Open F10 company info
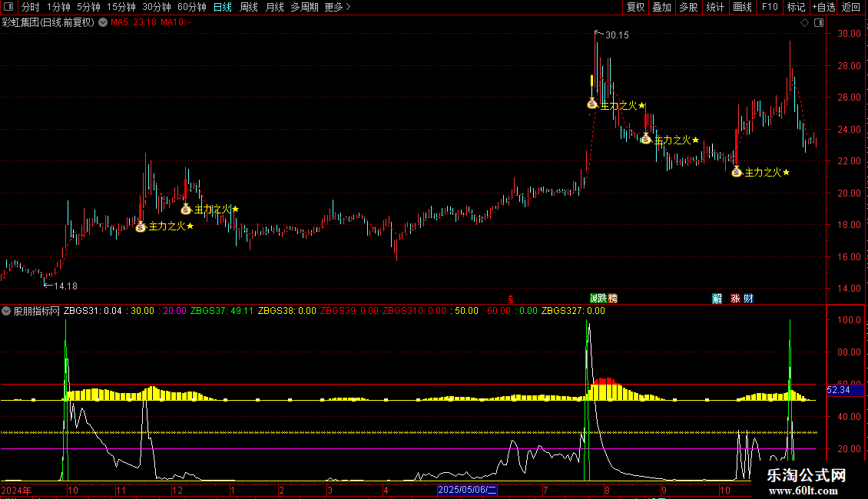 click(x=770, y=7)
